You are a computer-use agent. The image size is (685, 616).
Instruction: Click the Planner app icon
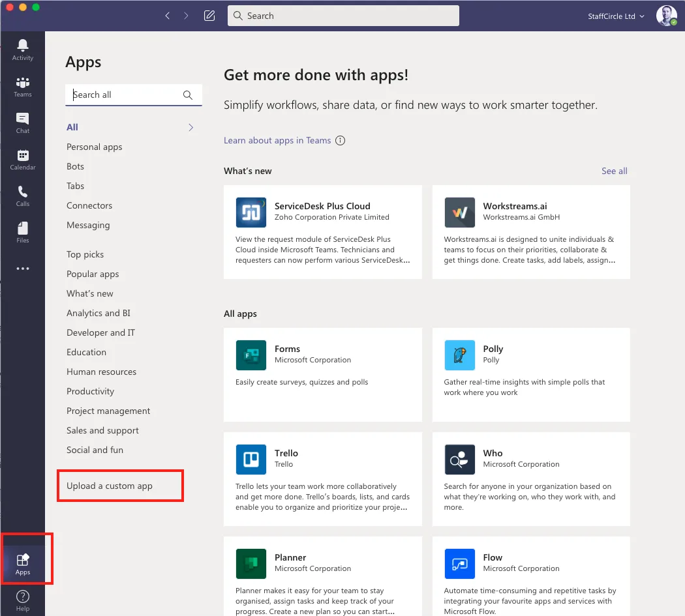click(x=251, y=564)
